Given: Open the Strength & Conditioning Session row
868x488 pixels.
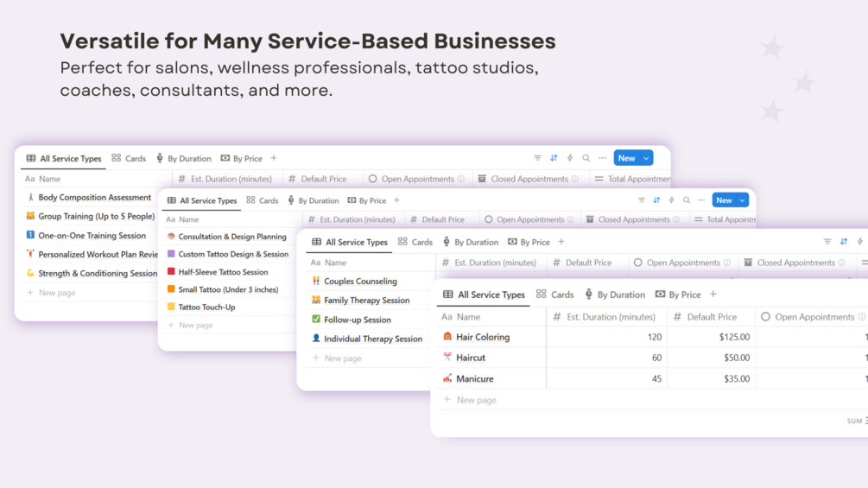Looking at the screenshot, I should pyautogui.click(x=98, y=273).
